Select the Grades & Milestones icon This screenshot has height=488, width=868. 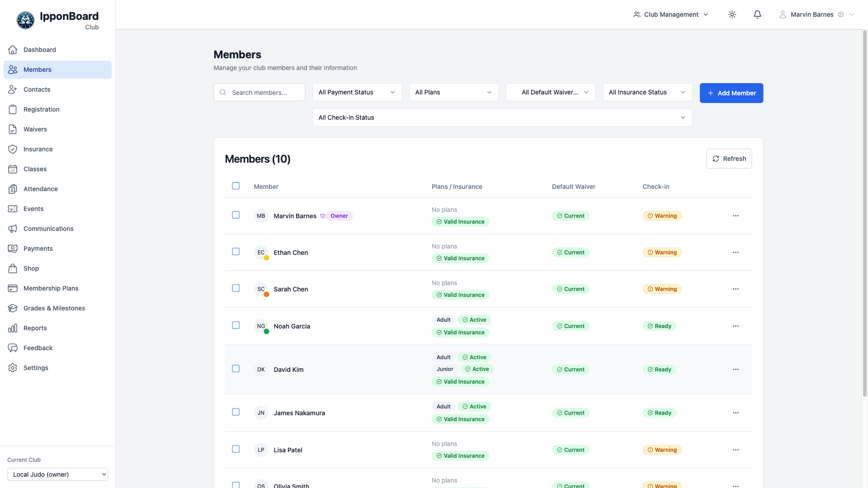click(12, 308)
